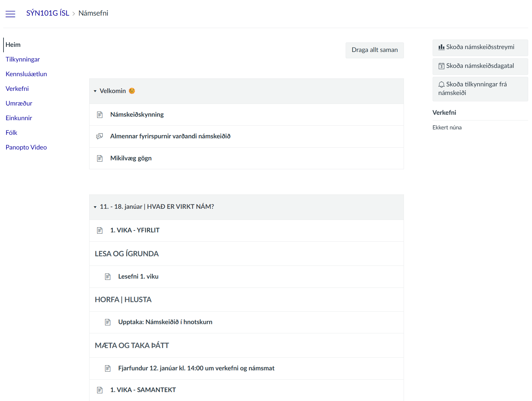Image resolution: width=532 pixels, height=401 pixels.
Task: Click the page icon beside Upptaka: Námskeiðið í hnotskurn
Action: pos(108,322)
